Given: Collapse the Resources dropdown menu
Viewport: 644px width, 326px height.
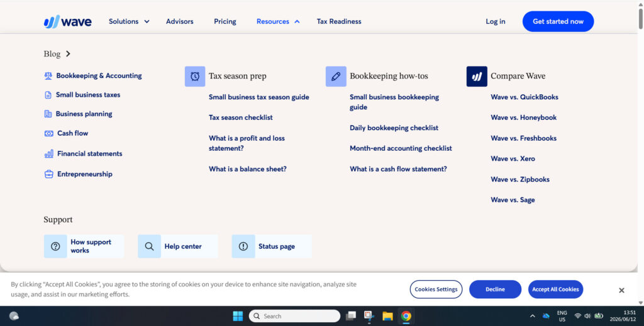Looking at the screenshot, I should pos(278,21).
